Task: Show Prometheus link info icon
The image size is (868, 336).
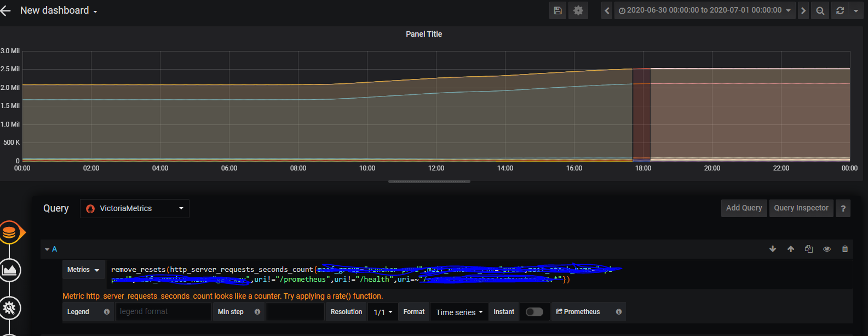Action: click(619, 312)
